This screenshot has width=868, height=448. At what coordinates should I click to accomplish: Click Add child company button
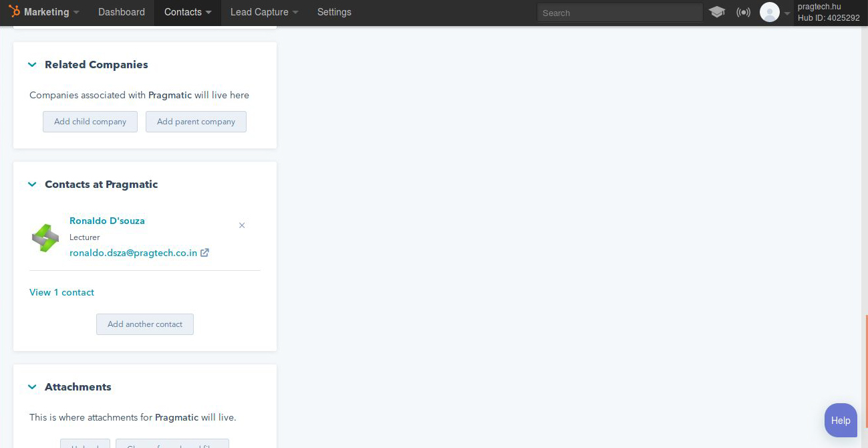(90, 122)
